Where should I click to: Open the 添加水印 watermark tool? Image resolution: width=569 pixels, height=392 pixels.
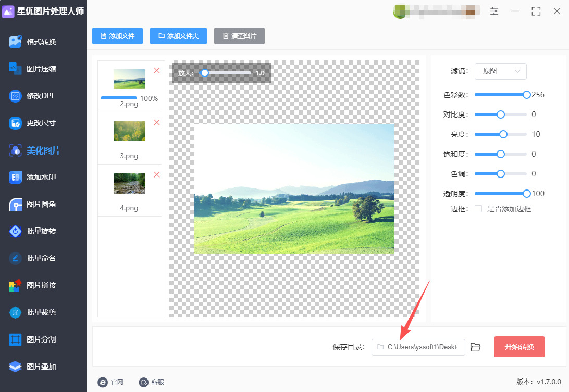pos(33,177)
